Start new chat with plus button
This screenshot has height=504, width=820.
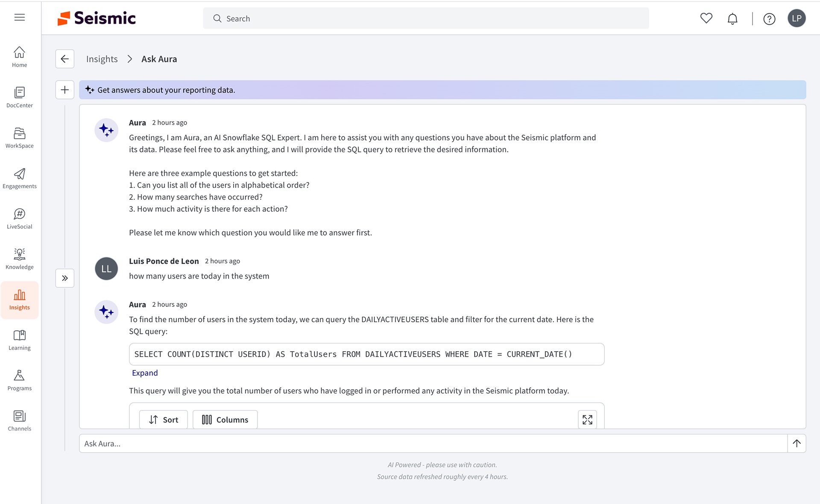point(65,90)
